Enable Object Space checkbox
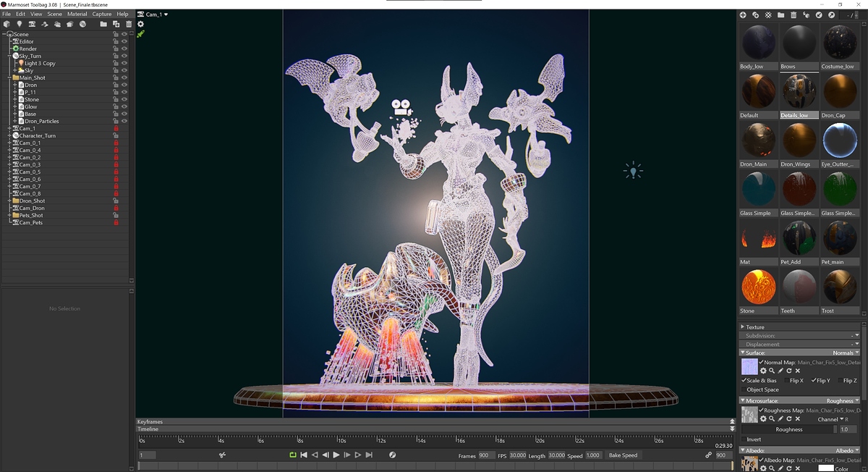The image size is (868, 472). [x=744, y=390]
